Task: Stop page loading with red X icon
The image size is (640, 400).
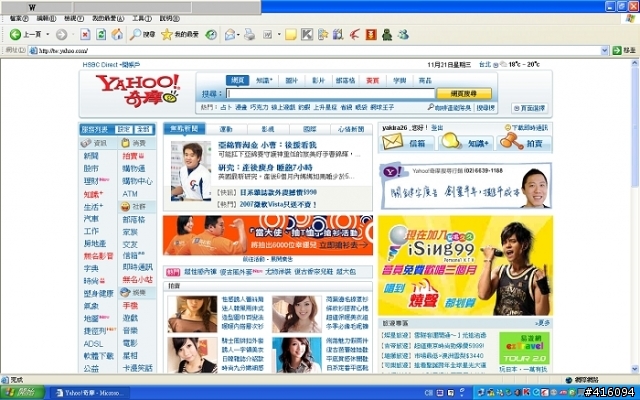Action: (x=85, y=35)
